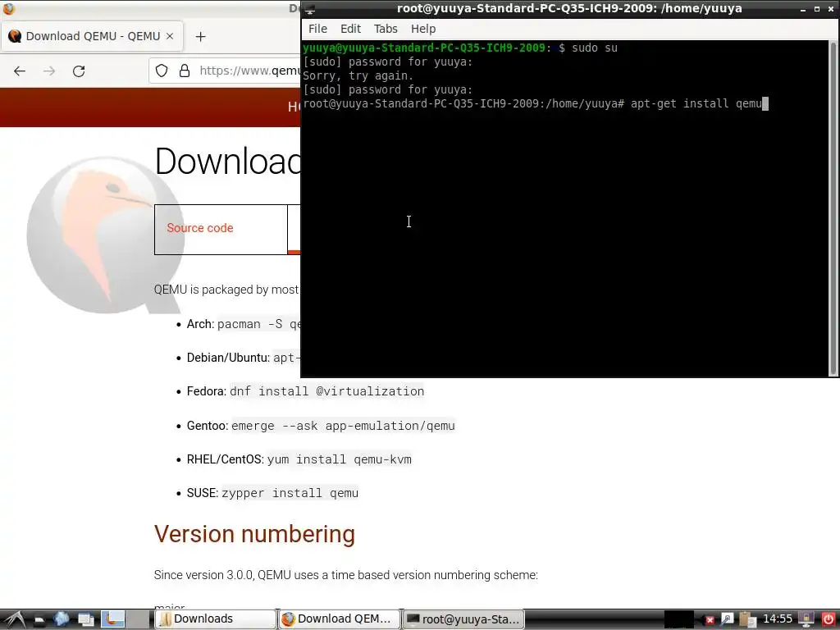
Task: Click the terminal vertical scrollbar
Action: (x=833, y=209)
